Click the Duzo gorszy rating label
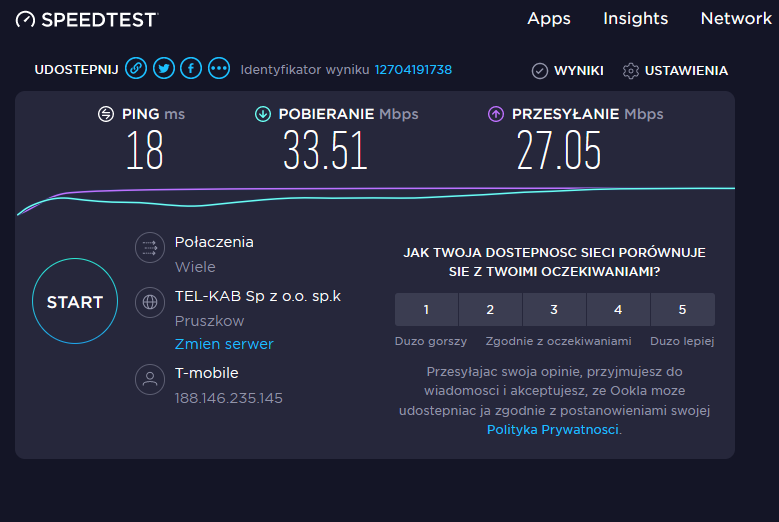This screenshot has height=522, width=779. [431, 341]
